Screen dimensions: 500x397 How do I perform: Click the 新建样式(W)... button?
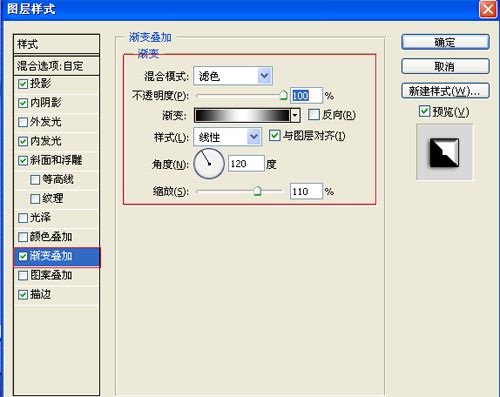[445, 91]
